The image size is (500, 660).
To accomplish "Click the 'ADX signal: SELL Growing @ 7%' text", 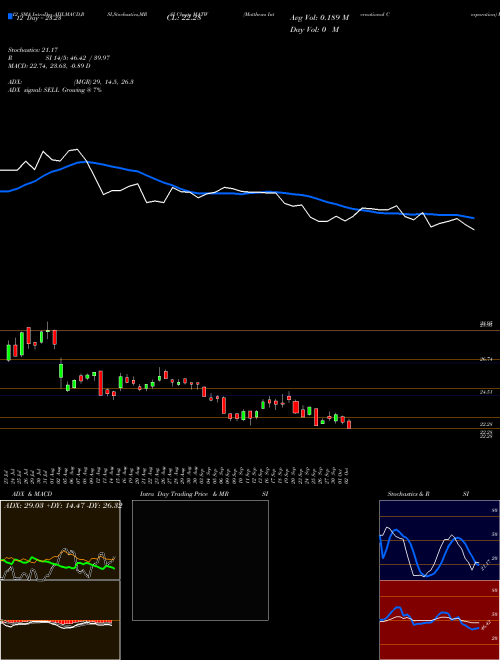I will tap(55, 90).
